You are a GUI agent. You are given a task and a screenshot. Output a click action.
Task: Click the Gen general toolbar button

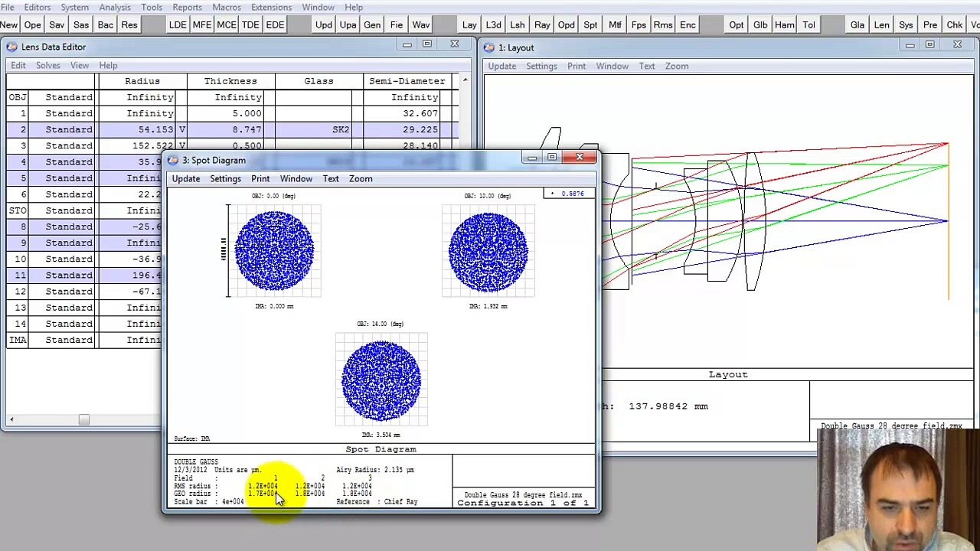click(x=372, y=24)
